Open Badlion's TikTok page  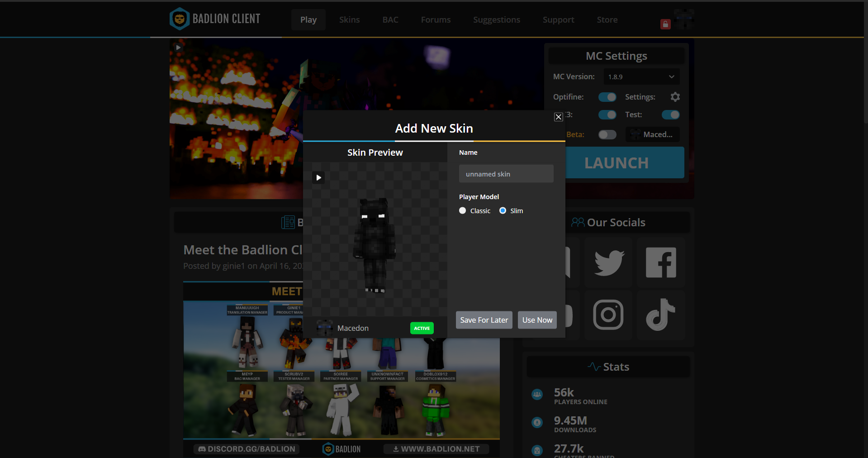(660, 315)
